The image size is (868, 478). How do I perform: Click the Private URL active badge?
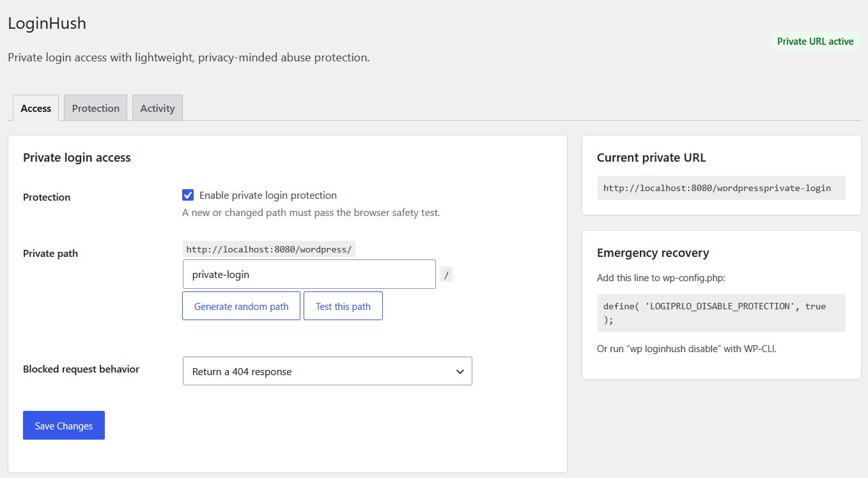pyautogui.click(x=815, y=41)
